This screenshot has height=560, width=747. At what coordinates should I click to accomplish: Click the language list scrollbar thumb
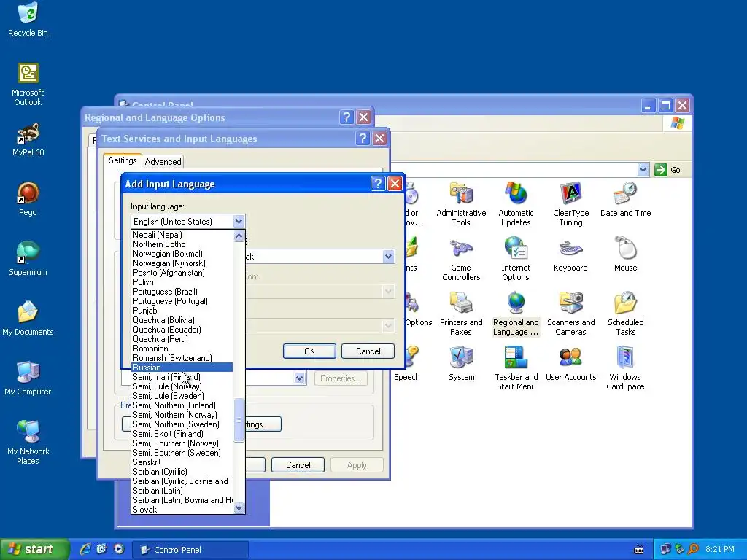239,420
